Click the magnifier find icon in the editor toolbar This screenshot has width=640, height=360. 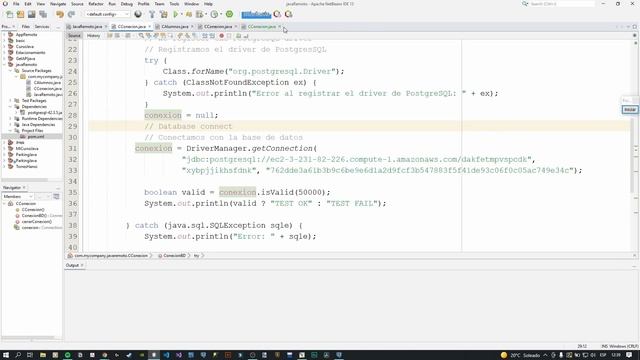point(141,36)
